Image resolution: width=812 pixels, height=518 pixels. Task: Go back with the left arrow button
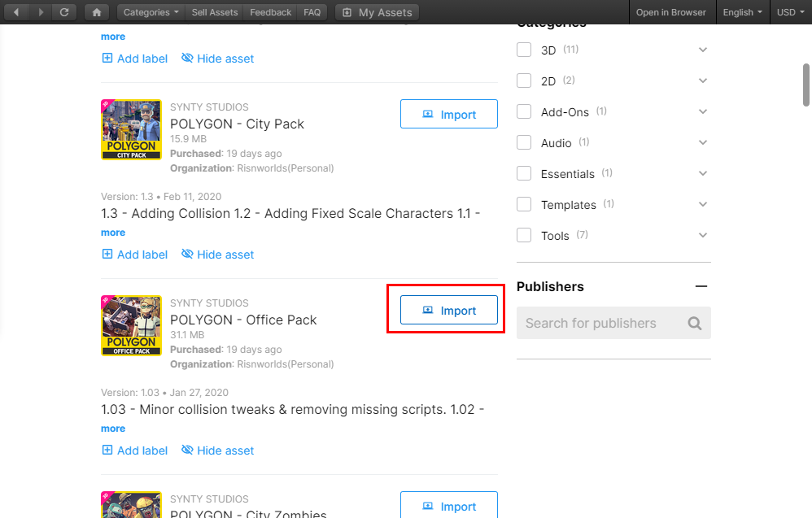point(16,12)
